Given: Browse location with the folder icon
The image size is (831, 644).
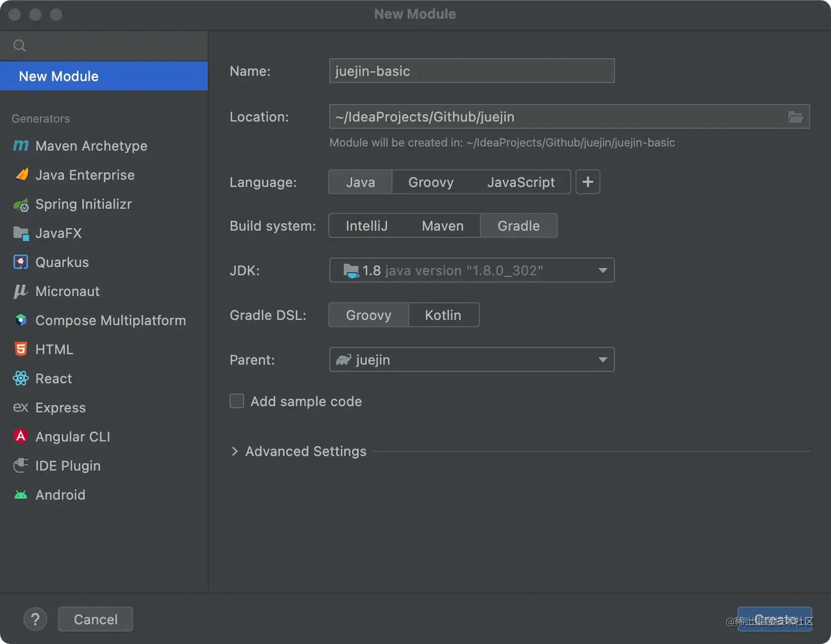Looking at the screenshot, I should pos(795,116).
